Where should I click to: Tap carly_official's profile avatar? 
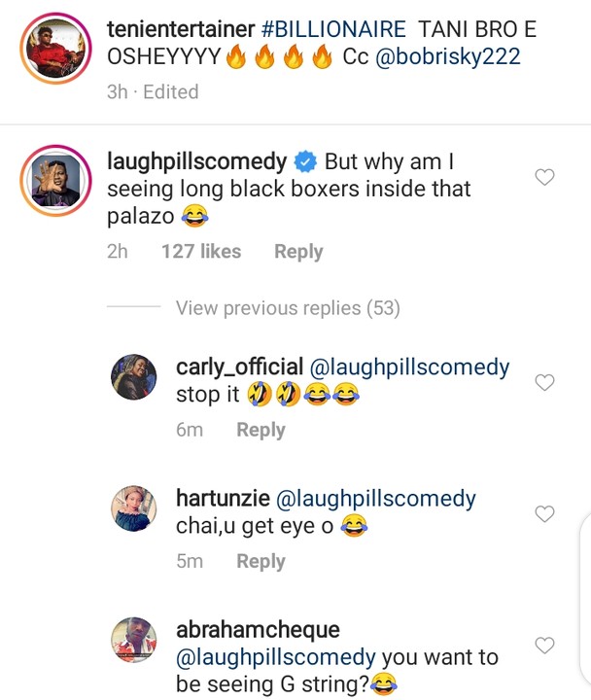135,375
